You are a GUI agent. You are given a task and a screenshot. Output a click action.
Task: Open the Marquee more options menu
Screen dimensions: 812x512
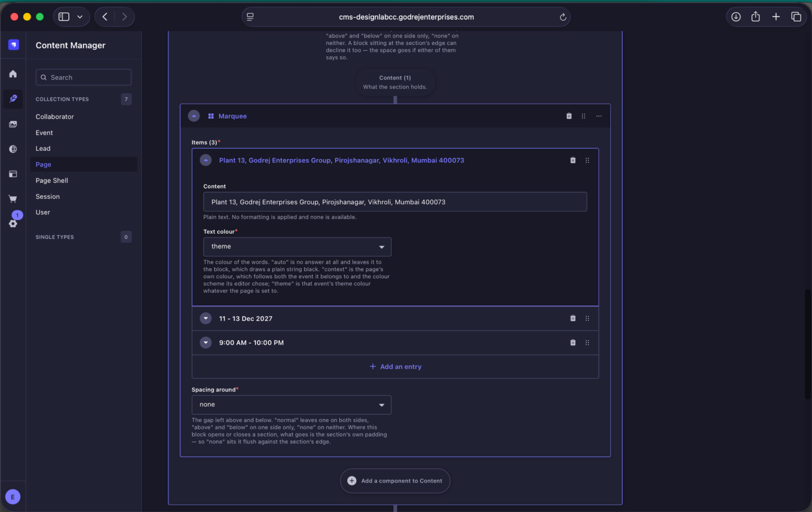pos(599,116)
